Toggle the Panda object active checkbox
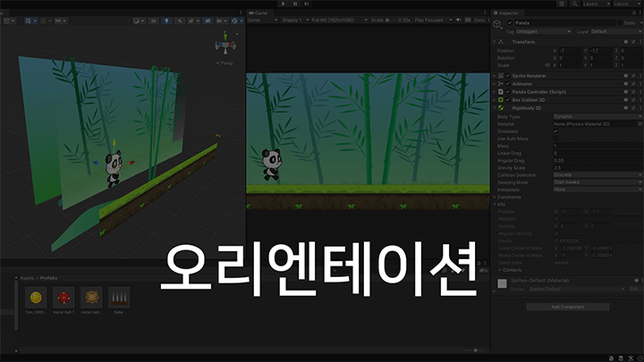Screen dimensions: 644x362 tap(510, 23)
